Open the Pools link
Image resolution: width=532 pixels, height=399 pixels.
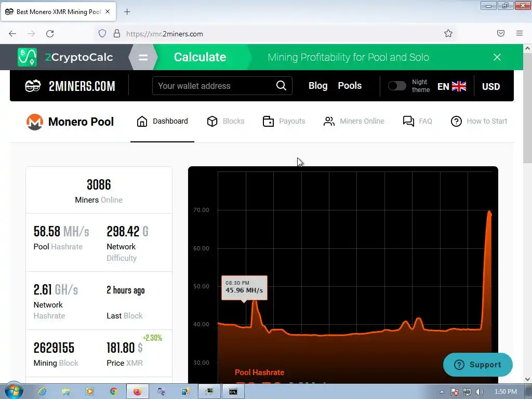[x=350, y=86]
